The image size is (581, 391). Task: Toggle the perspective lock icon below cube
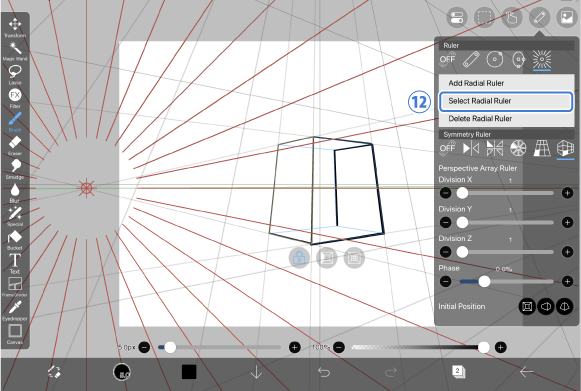coord(299,258)
